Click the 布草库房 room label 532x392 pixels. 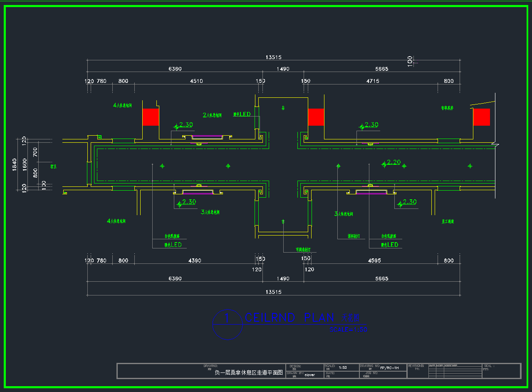coord(447,108)
